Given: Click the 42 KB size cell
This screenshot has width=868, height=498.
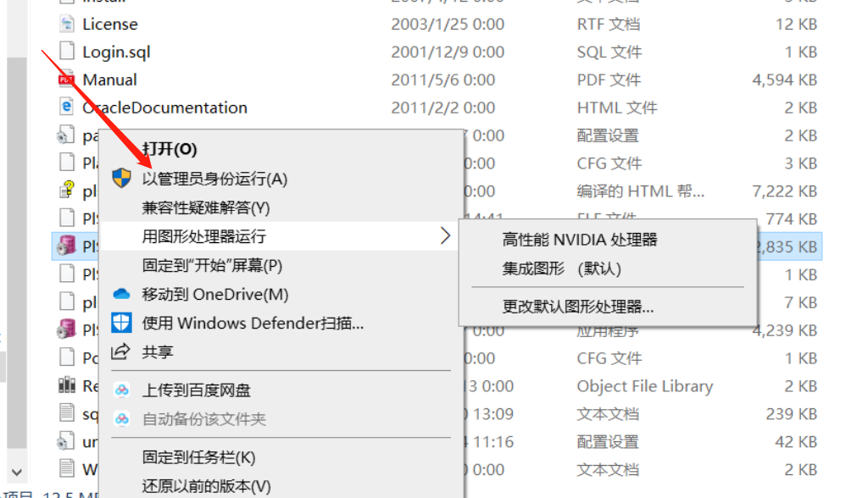Looking at the screenshot, I should [796, 441].
